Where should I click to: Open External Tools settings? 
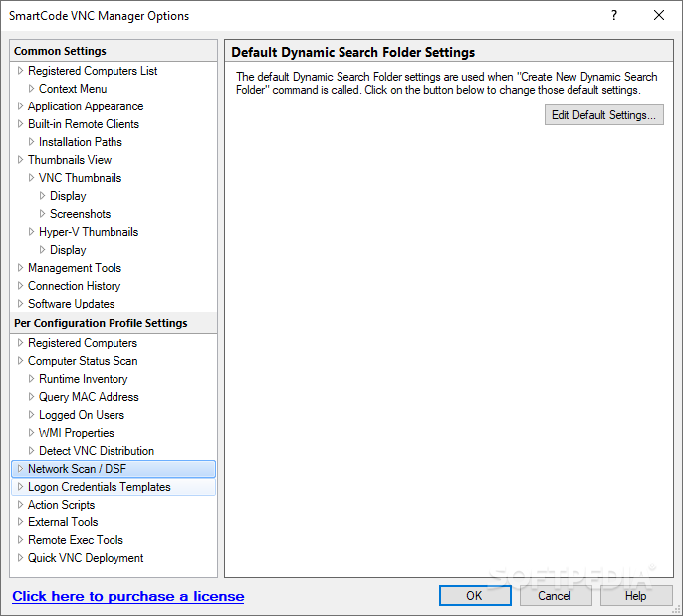click(63, 522)
